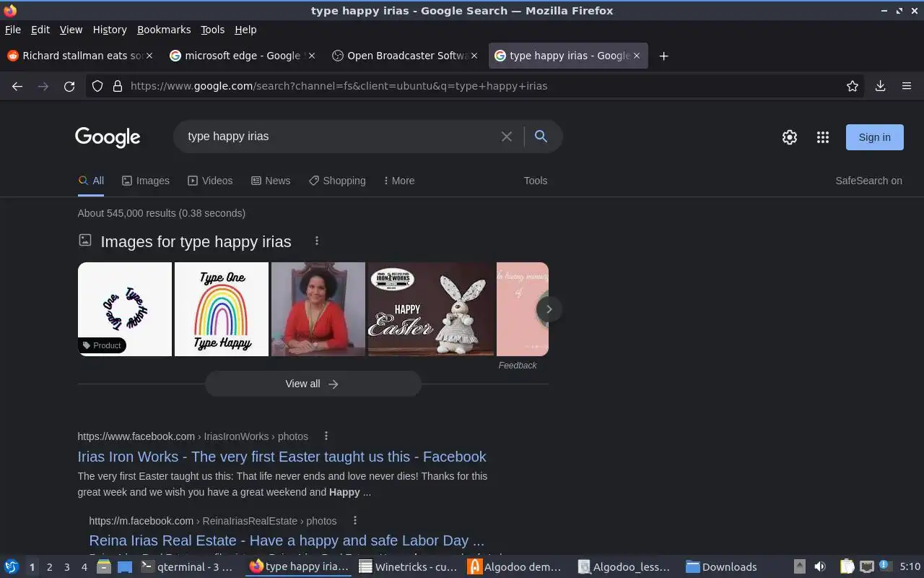Show next images in the carousel
The image size is (924, 578).
coord(549,309)
